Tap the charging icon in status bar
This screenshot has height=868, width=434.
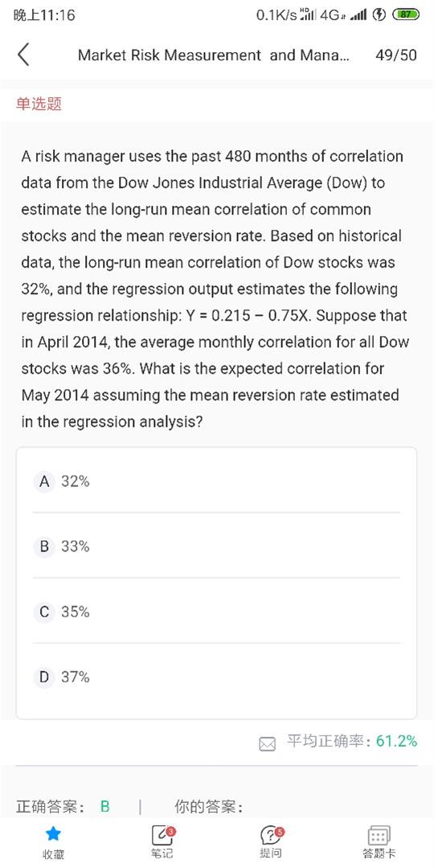pos(379,15)
